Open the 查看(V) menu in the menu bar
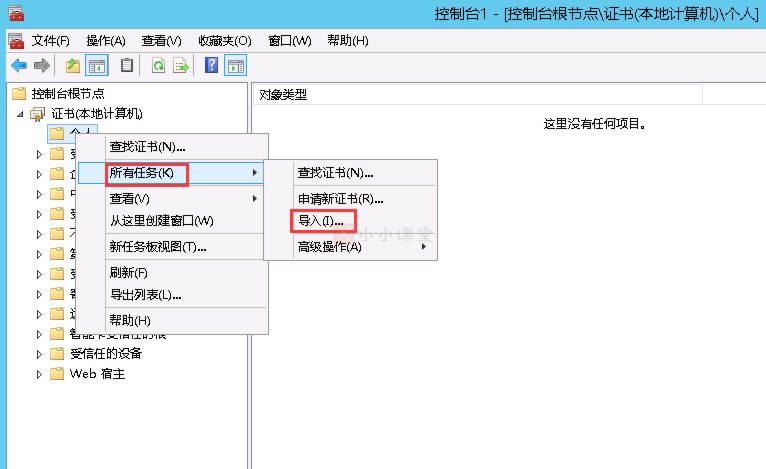The width and height of the screenshot is (766, 469). (161, 41)
